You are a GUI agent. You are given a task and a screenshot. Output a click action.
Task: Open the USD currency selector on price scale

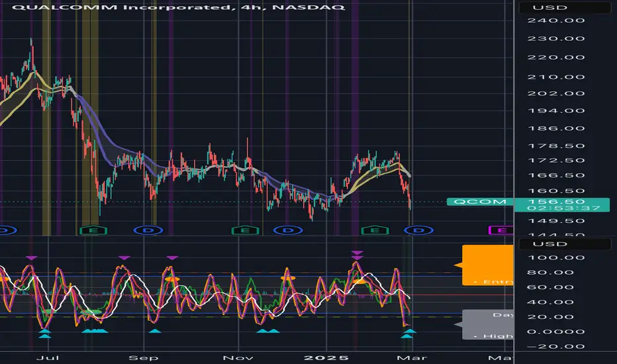(565, 7)
